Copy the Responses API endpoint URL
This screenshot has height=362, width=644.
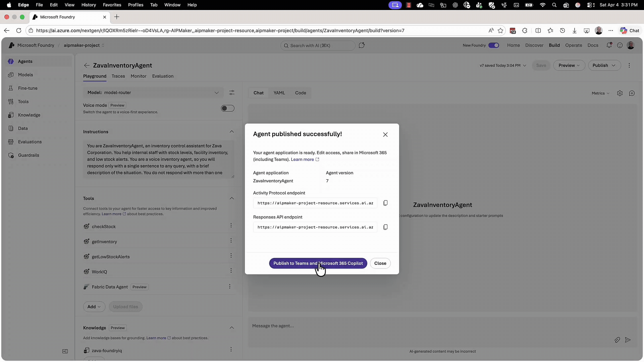(385, 227)
